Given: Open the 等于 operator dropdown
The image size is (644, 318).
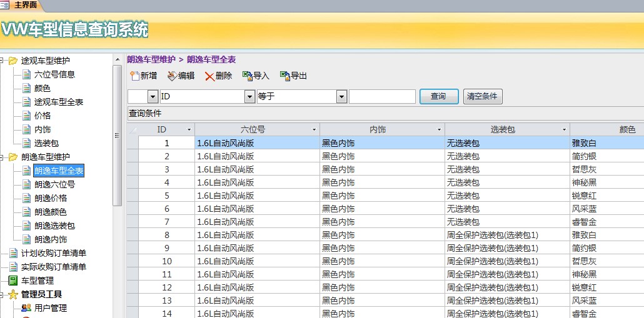Looking at the screenshot, I should point(342,97).
